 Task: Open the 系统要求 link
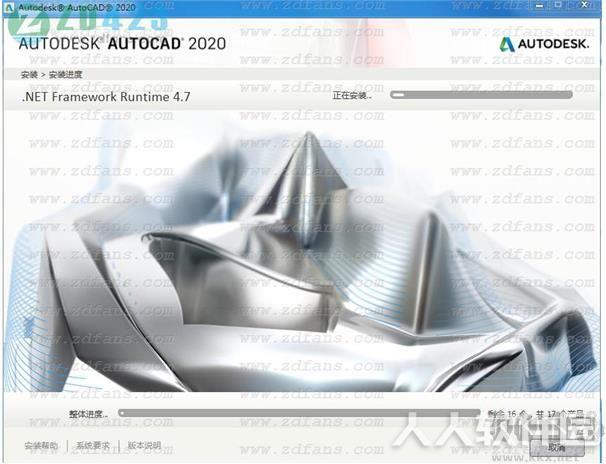point(93,445)
